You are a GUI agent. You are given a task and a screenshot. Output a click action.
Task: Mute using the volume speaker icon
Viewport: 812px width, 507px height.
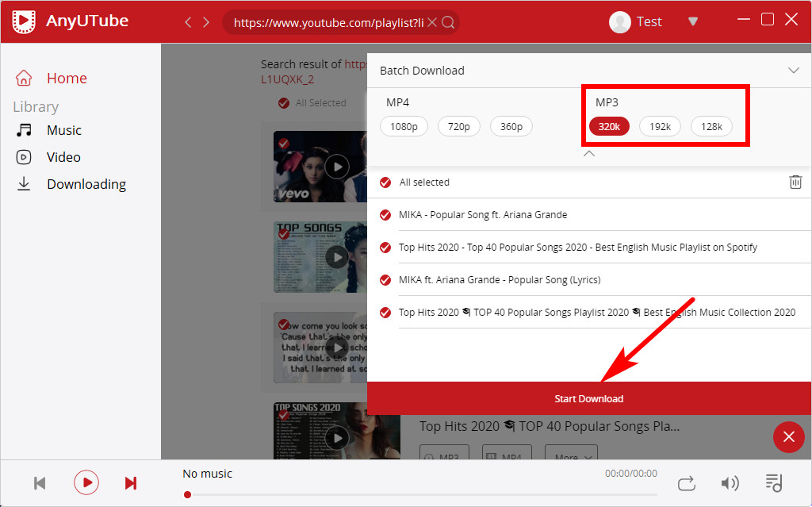pyautogui.click(x=730, y=482)
